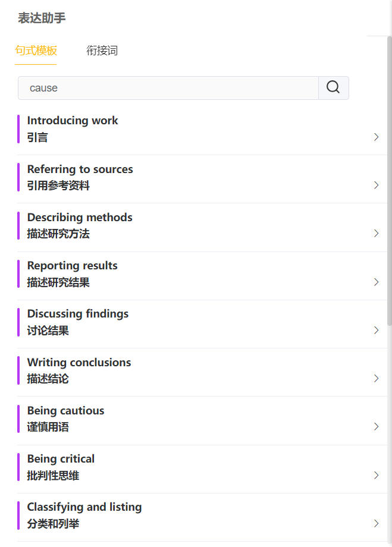Image resolution: width=392 pixels, height=547 pixels.
Task: Open the Classifying and listing category
Action: [x=84, y=515]
